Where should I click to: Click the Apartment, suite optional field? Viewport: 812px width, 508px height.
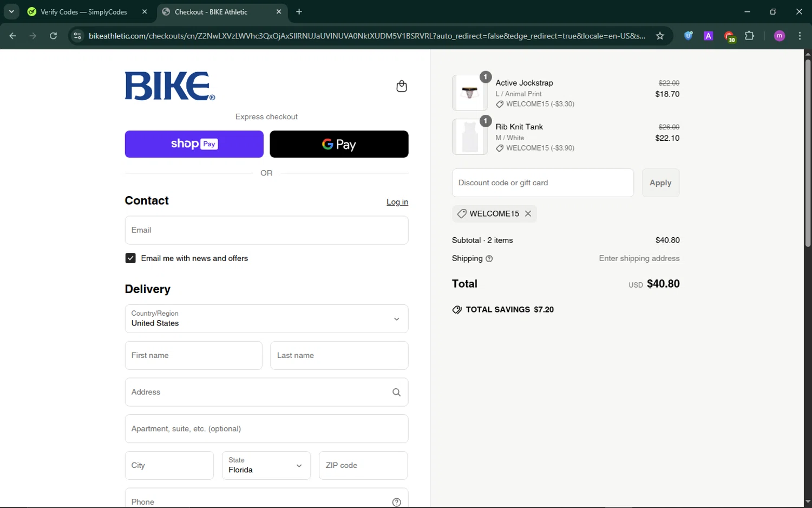(x=266, y=428)
